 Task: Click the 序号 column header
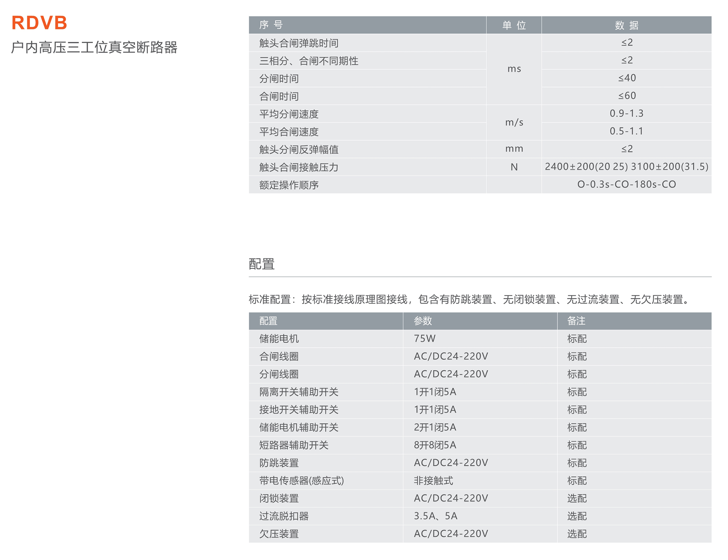[x=271, y=25]
